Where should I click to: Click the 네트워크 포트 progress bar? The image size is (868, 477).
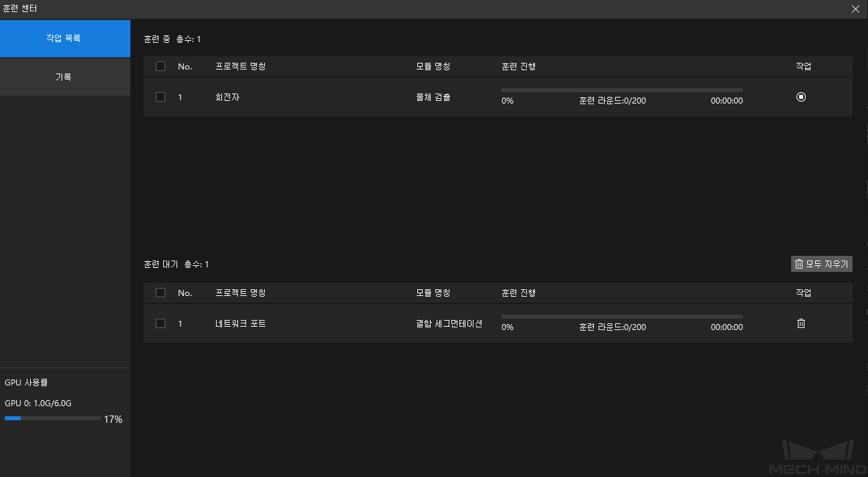pyautogui.click(x=622, y=317)
